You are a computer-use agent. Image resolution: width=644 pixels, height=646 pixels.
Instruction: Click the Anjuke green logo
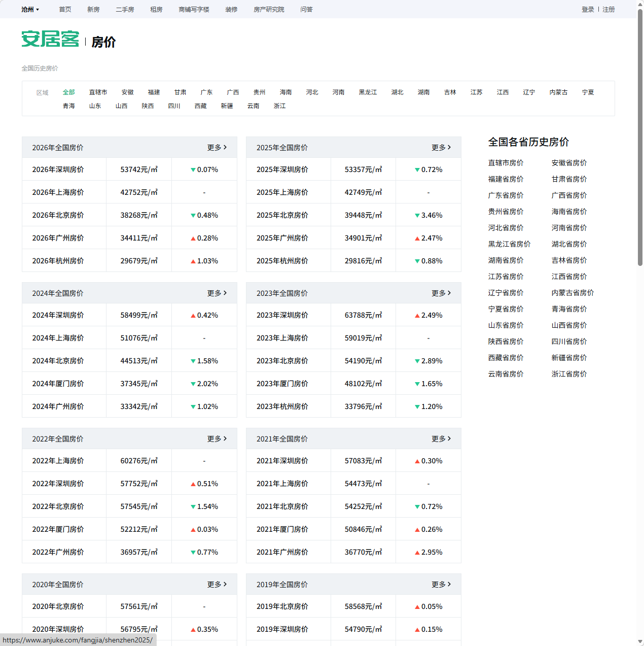coord(50,40)
